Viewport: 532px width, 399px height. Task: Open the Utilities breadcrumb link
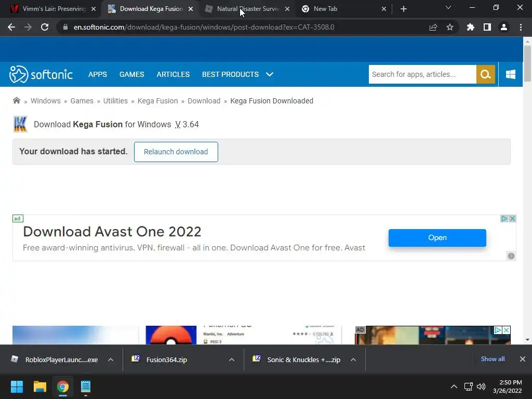click(115, 101)
